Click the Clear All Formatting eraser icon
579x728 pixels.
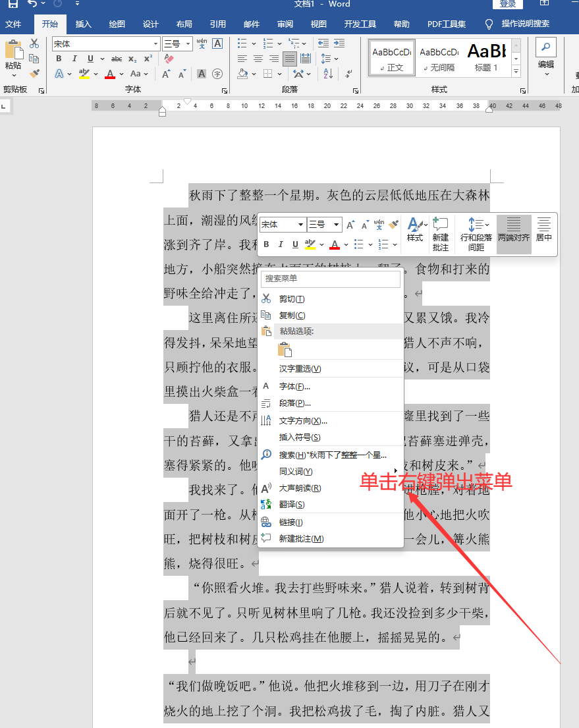click(x=169, y=59)
